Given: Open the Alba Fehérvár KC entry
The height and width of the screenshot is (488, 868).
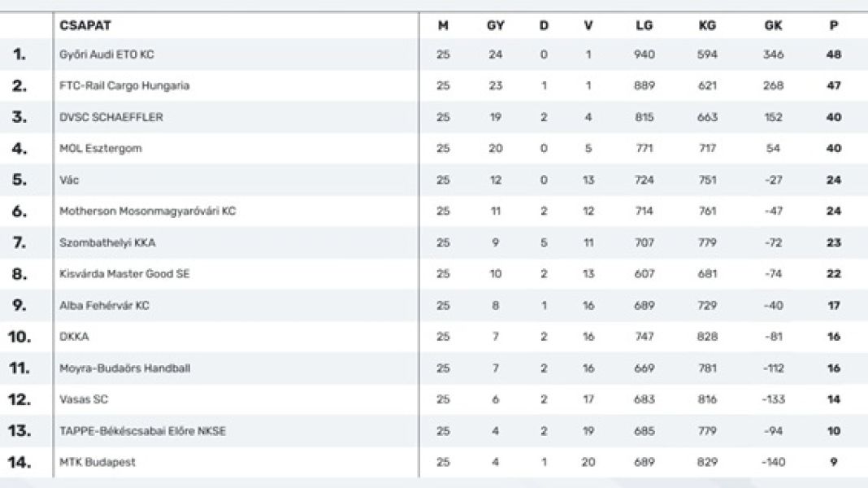Looking at the screenshot, I should 104,306.
